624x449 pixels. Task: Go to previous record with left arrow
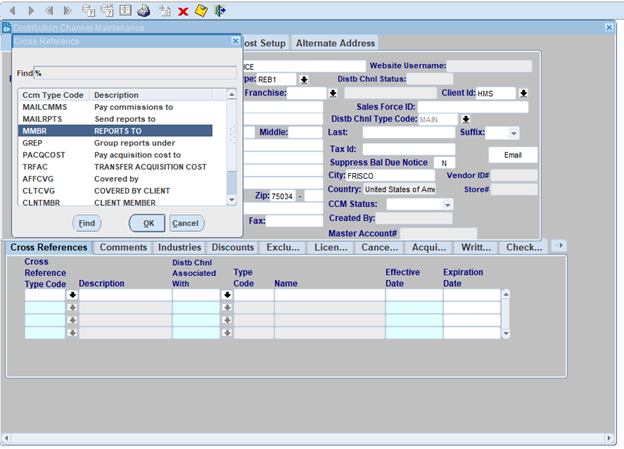(x=12, y=10)
